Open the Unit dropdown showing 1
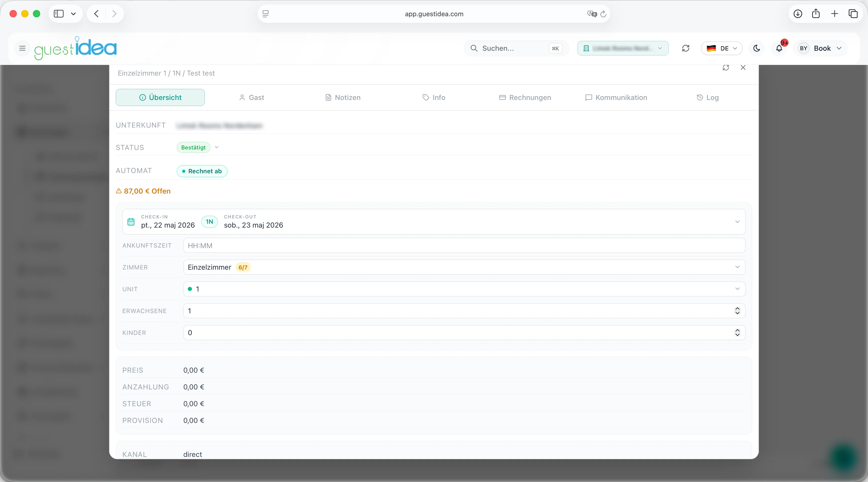 [464, 289]
